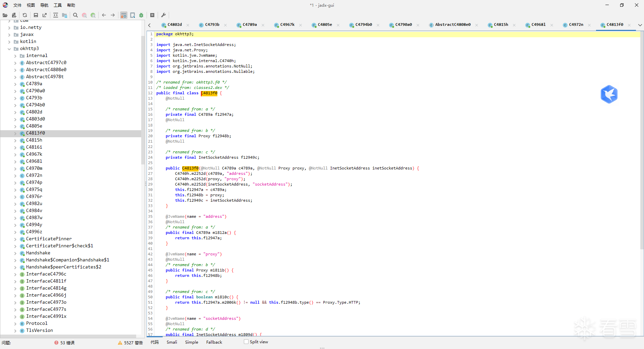Navigate forward with the right arrow icon
This screenshot has width=644, height=349.
(113, 15)
